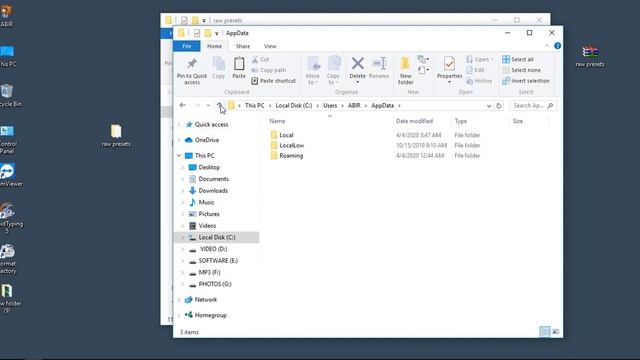Expand the OneDrive tree node

pyautogui.click(x=179, y=140)
